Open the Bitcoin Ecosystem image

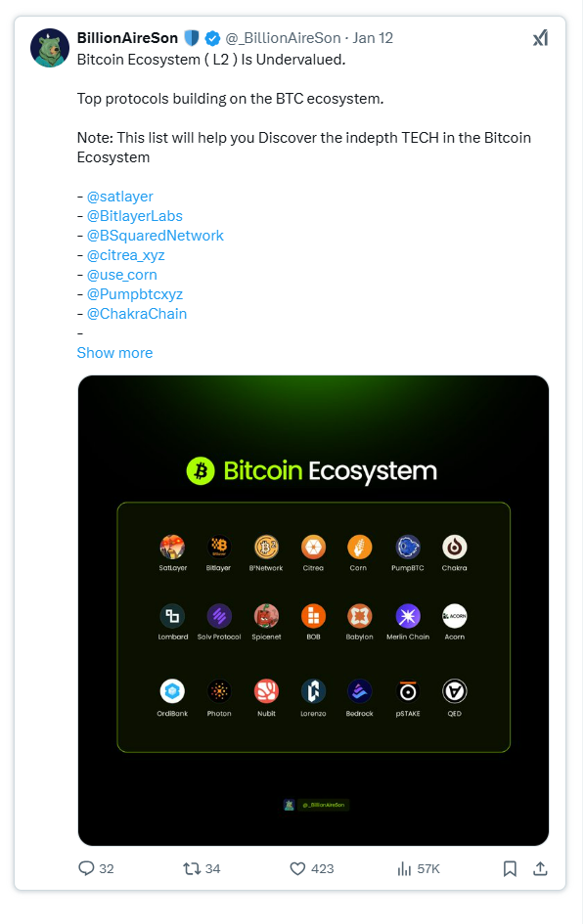coord(313,610)
